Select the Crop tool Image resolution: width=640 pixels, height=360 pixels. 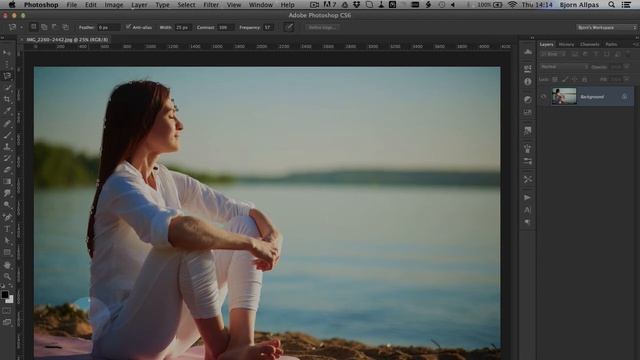click(7, 99)
